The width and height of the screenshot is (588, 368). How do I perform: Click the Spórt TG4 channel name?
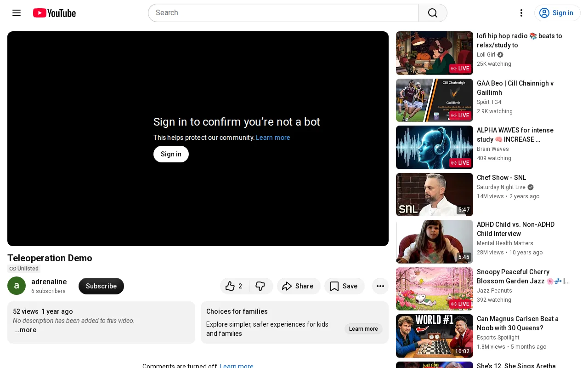[489, 102]
